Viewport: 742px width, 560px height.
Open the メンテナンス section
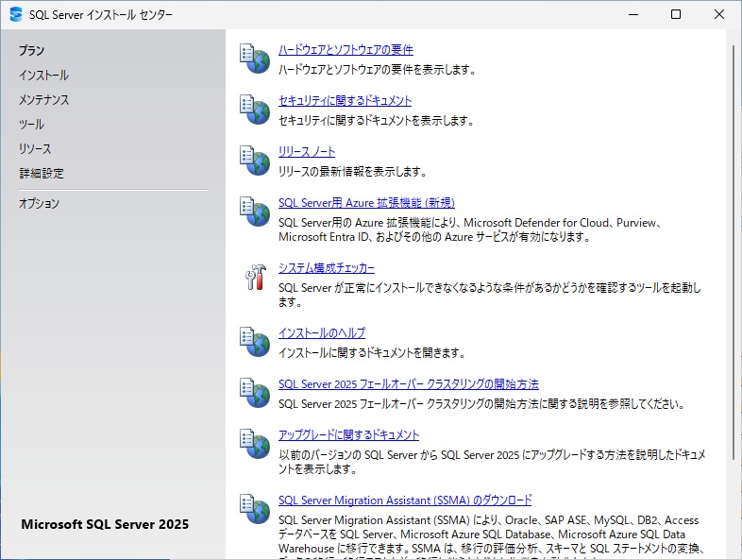coord(44,100)
